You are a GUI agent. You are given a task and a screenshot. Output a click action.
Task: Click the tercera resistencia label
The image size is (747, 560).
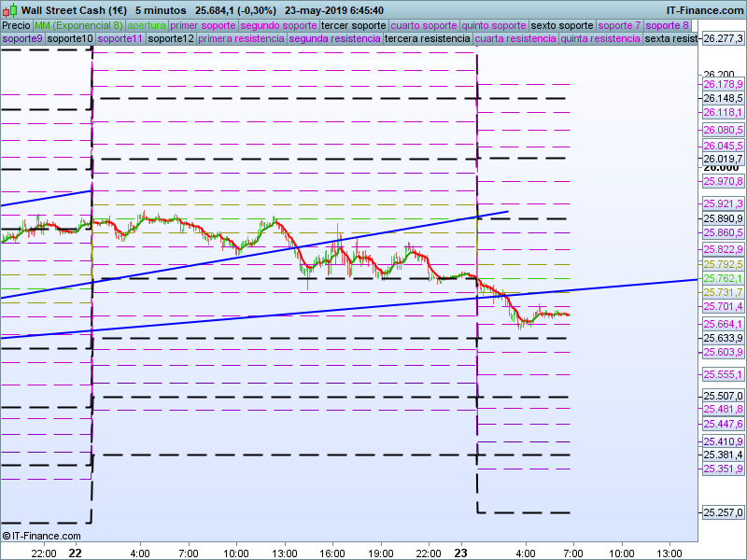pos(428,38)
